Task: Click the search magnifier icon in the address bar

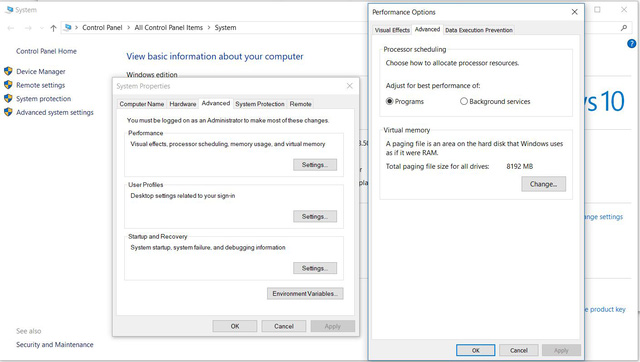Action: pyautogui.click(x=624, y=28)
